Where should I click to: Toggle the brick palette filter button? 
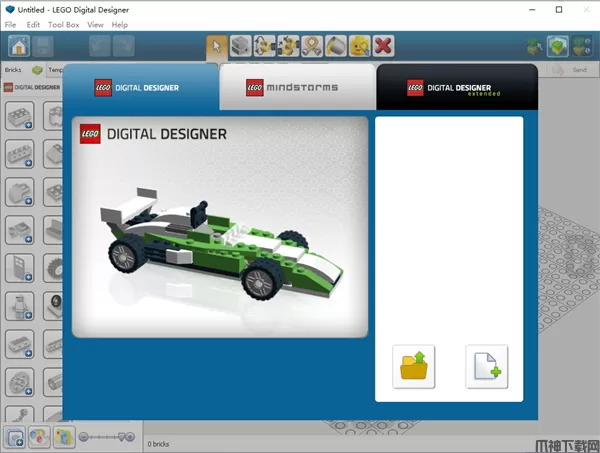point(16,436)
